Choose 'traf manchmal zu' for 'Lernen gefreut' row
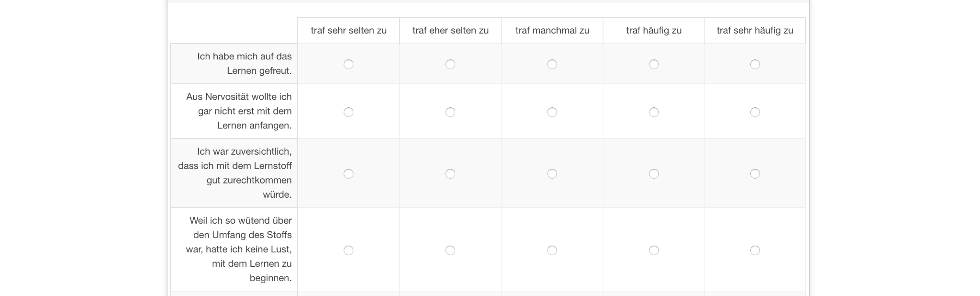 552,64
